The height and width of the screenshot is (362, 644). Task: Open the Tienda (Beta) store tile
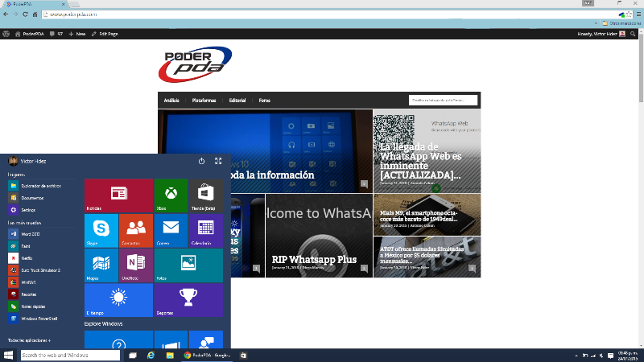click(x=206, y=195)
